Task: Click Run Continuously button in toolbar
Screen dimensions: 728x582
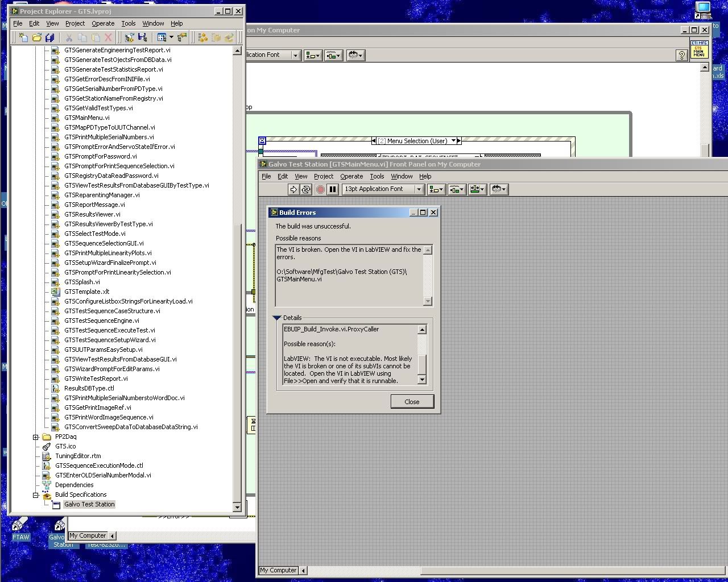Action: (x=306, y=189)
